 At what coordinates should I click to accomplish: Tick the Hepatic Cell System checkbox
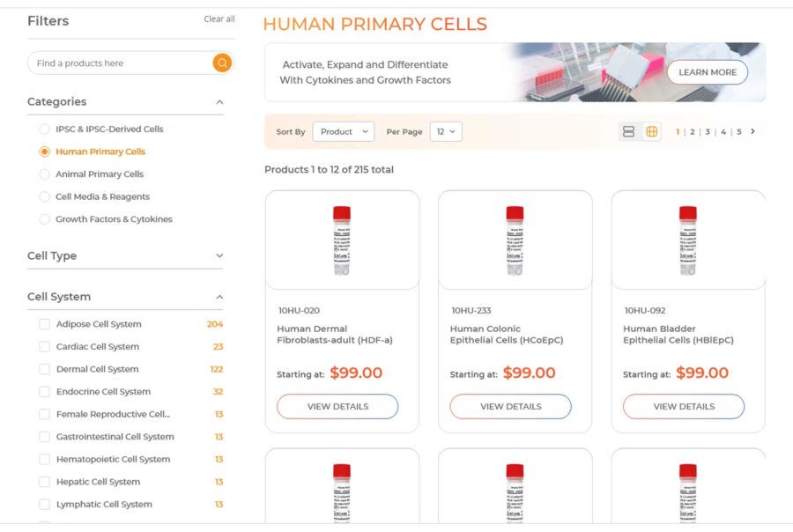(x=45, y=482)
